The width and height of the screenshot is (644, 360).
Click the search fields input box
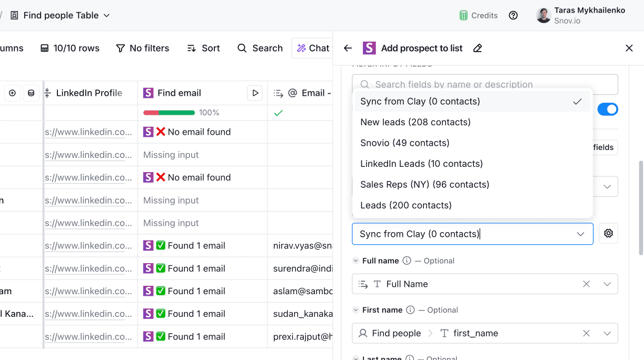point(484,85)
